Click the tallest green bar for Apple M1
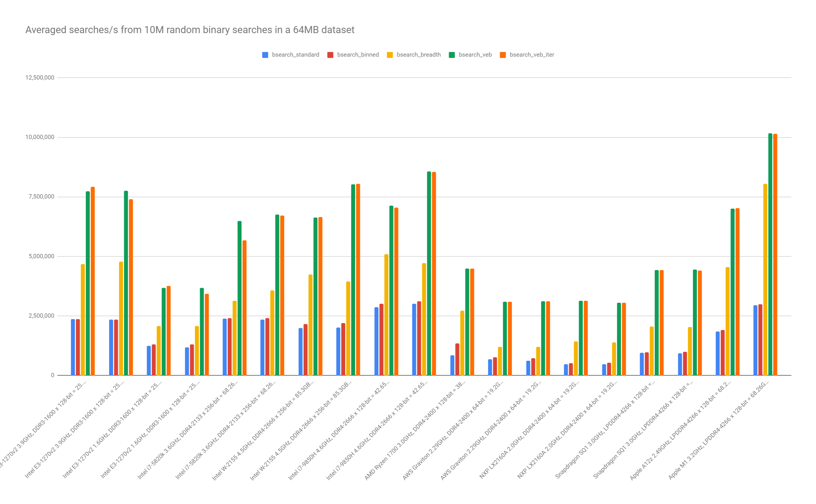Viewport: 816px width, 504px height. click(x=770, y=253)
